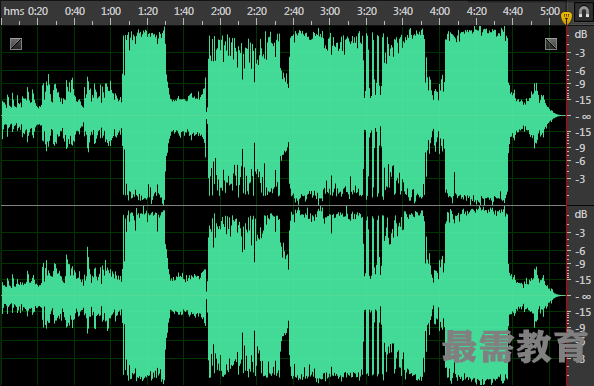The height and width of the screenshot is (386, 594).
Task: Click the bottom channel dB scale label
Action: point(581,214)
